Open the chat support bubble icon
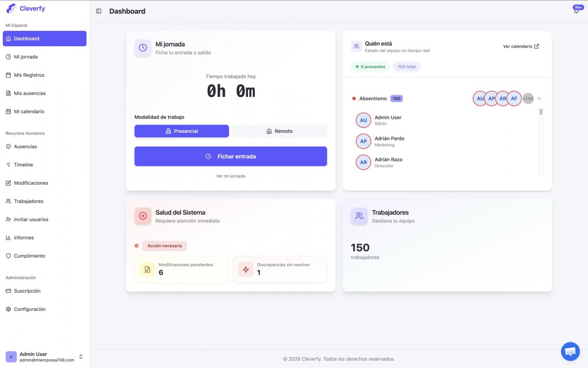 (x=570, y=351)
